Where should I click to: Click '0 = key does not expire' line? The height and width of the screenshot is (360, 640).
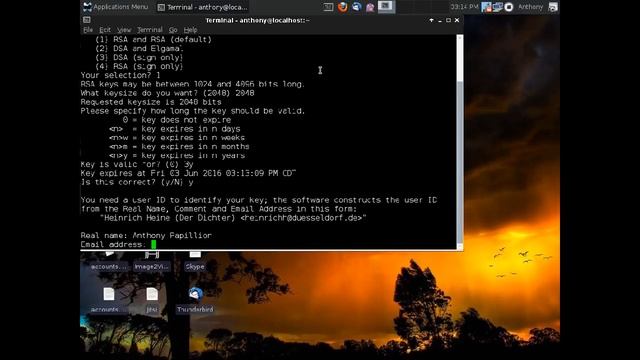177,120
